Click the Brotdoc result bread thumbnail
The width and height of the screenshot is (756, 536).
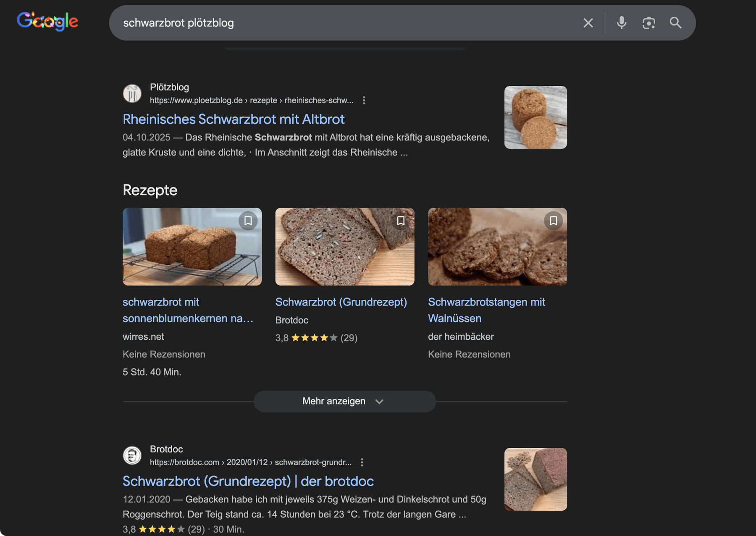tap(535, 479)
